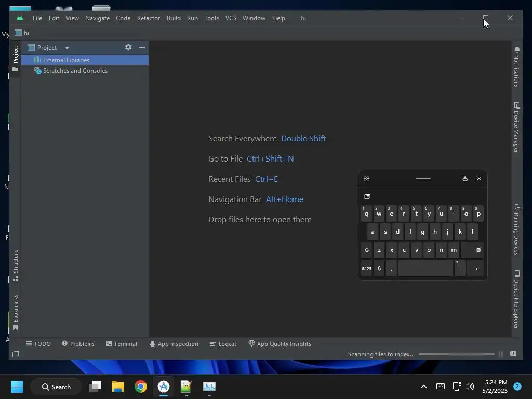
Task: Open the Run menu
Action: (192, 18)
